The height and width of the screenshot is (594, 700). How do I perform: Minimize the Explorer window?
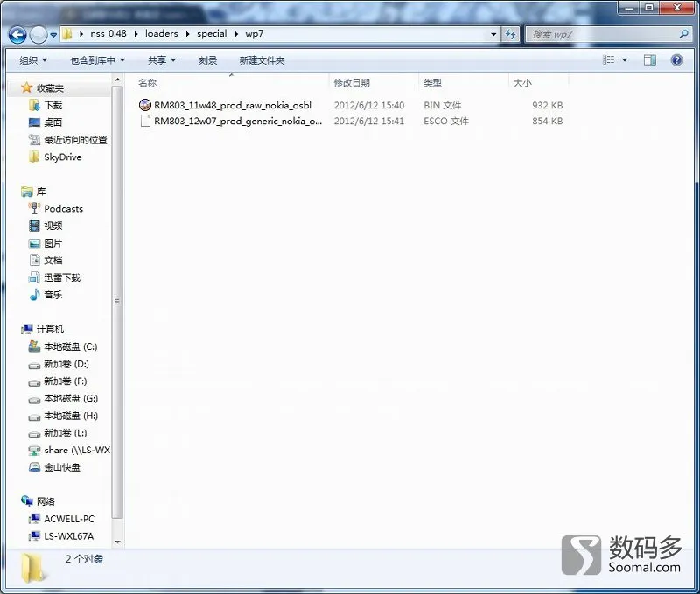coord(629,8)
